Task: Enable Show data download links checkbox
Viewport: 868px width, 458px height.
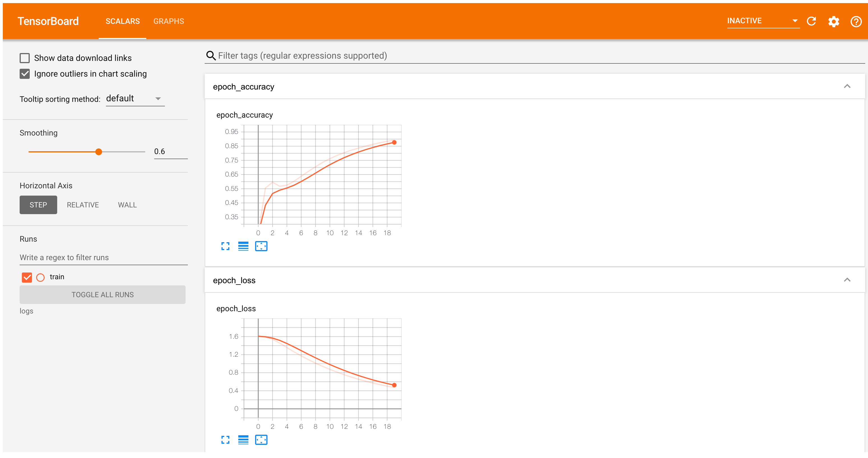Action: (25, 58)
